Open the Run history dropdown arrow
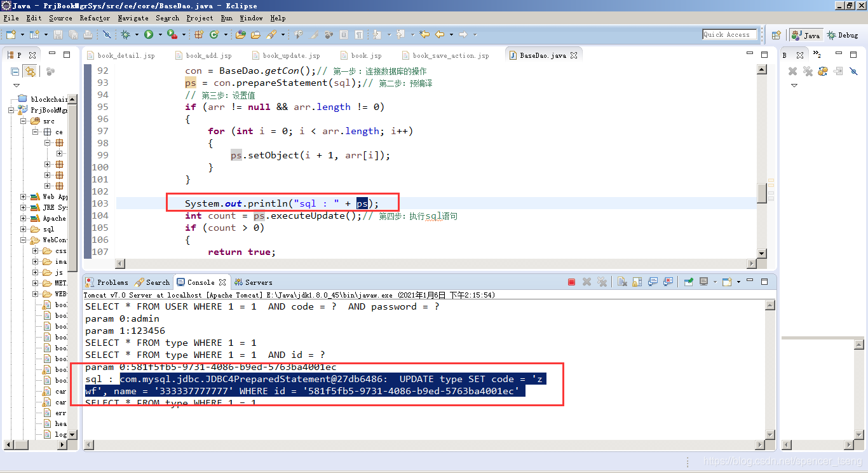868x473 pixels. (x=159, y=34)
